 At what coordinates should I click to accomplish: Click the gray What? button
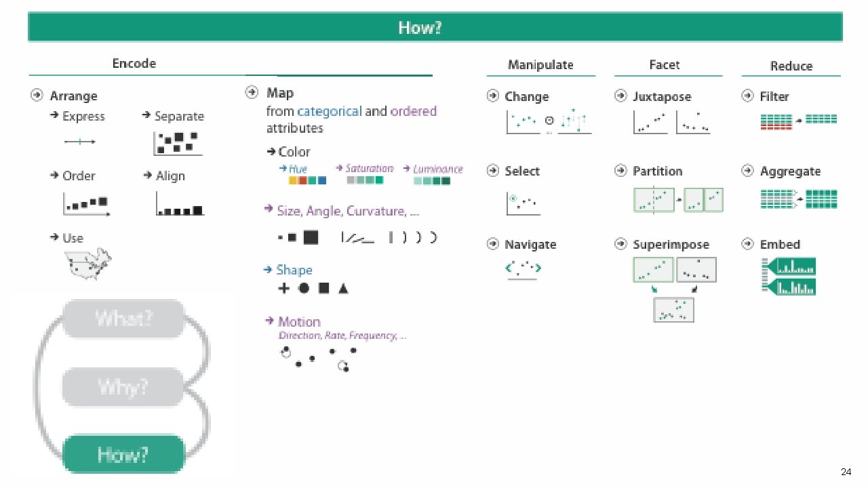pyautogui.click(x=123, y=318)
